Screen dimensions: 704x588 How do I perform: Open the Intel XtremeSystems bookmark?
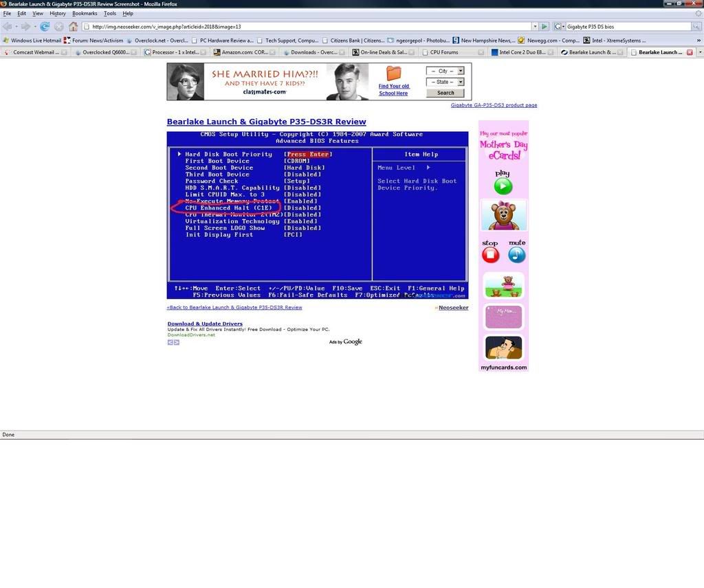[x=614, y=41]
